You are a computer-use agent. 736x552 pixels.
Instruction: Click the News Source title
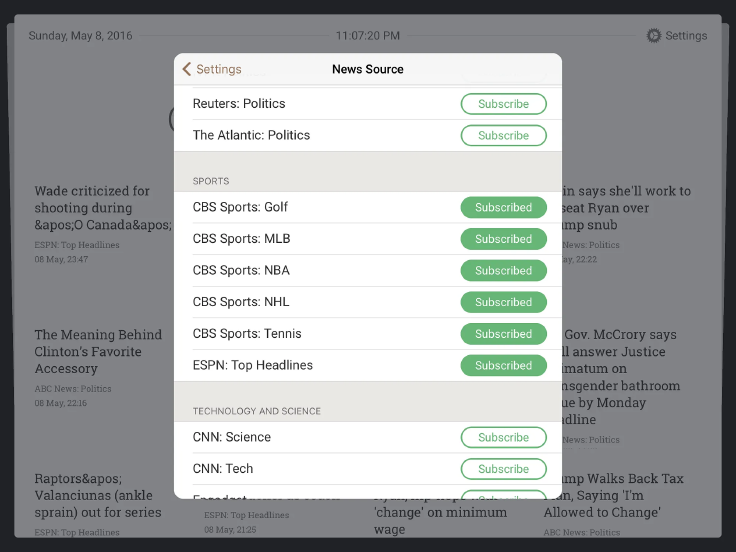coord(368,69)
